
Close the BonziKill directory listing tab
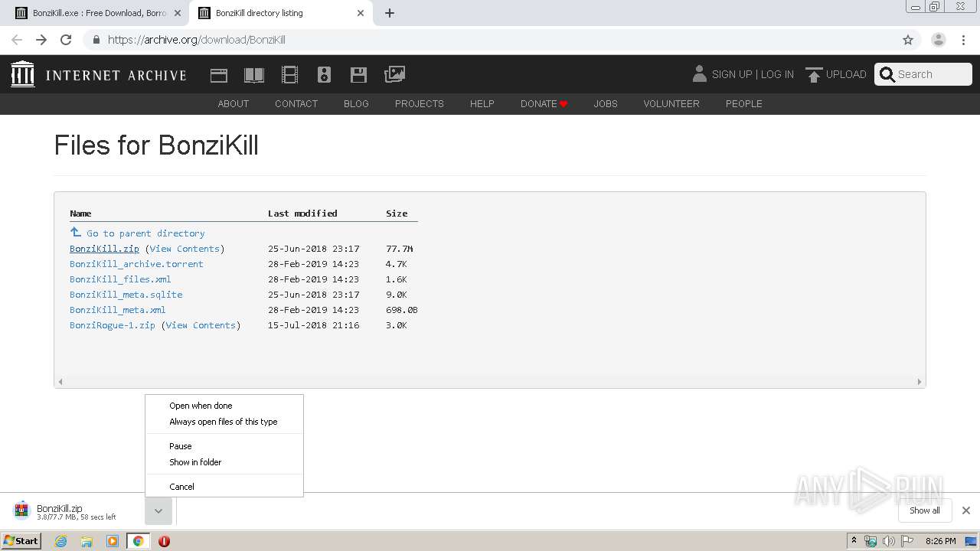pos(361,13)
